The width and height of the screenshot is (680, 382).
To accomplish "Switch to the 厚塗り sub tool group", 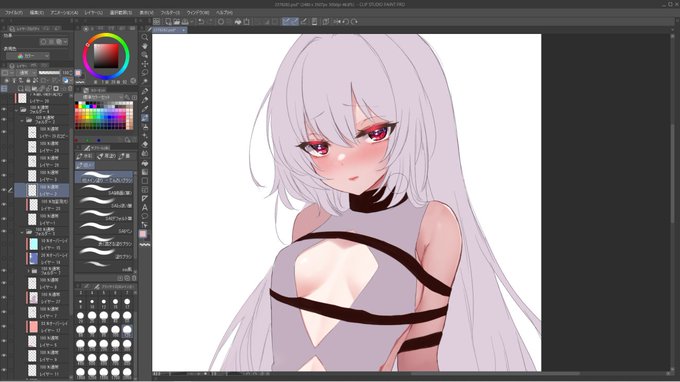I will tap(107, 156).
